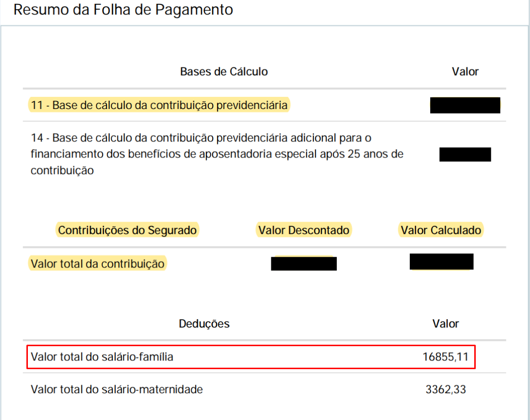Click the Valor header in Deduções table
Image resolution: width=530 pixels, height=420 pixels.
(x=445, y=324)
